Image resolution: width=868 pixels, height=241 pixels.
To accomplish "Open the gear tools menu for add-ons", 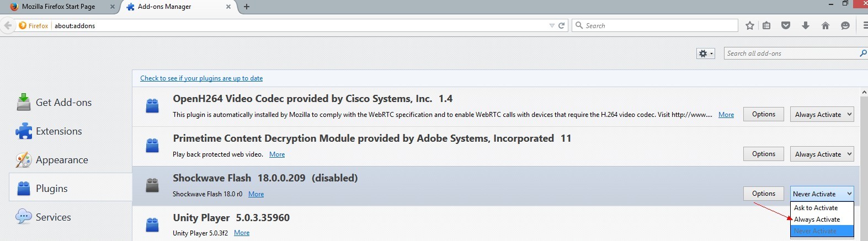I will point(705,53).
